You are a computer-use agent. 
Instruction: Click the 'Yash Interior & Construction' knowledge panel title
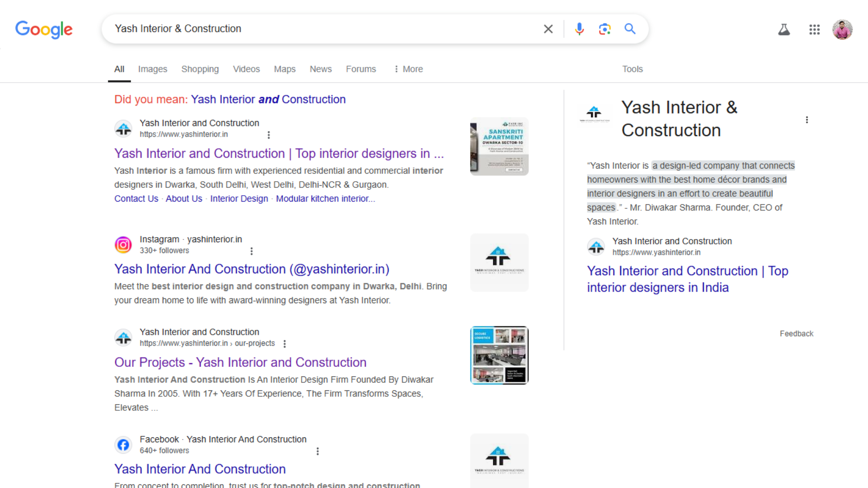[679, 119]
